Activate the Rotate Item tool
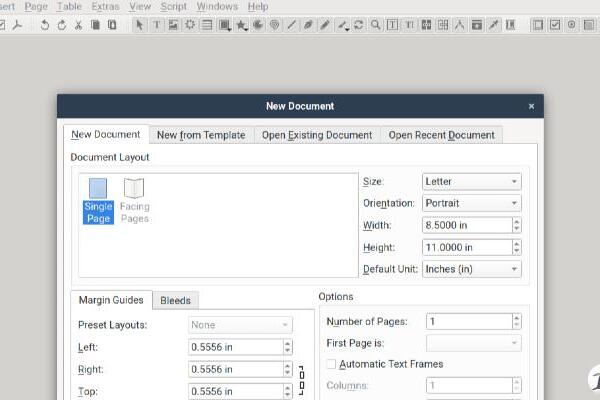Viewport: 600px width, 400px height. click(x=359, y=25)
